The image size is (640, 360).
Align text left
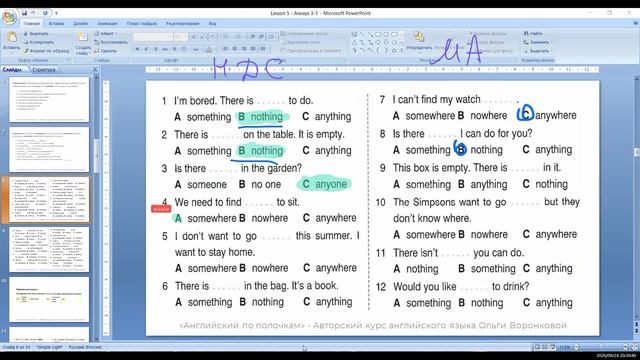(226, 49)
